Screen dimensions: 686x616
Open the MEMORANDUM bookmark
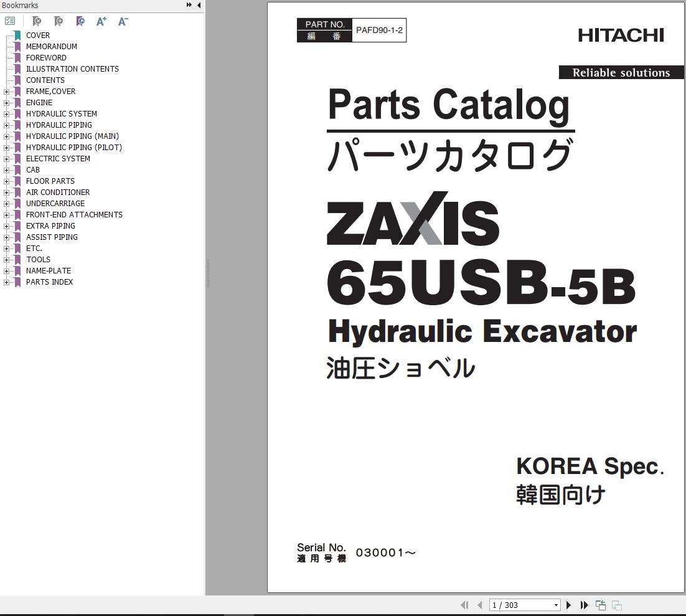click(x=51, y=47)
